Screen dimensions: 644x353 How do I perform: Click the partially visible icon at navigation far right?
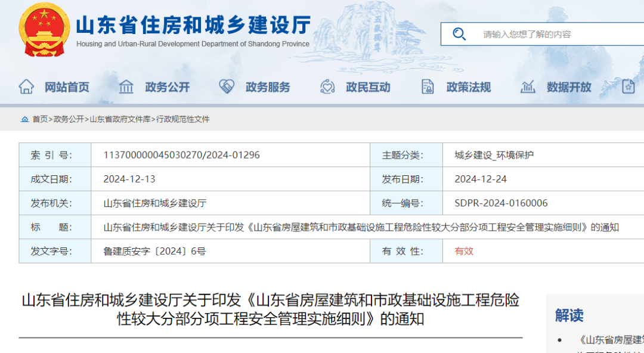(628, 86)
